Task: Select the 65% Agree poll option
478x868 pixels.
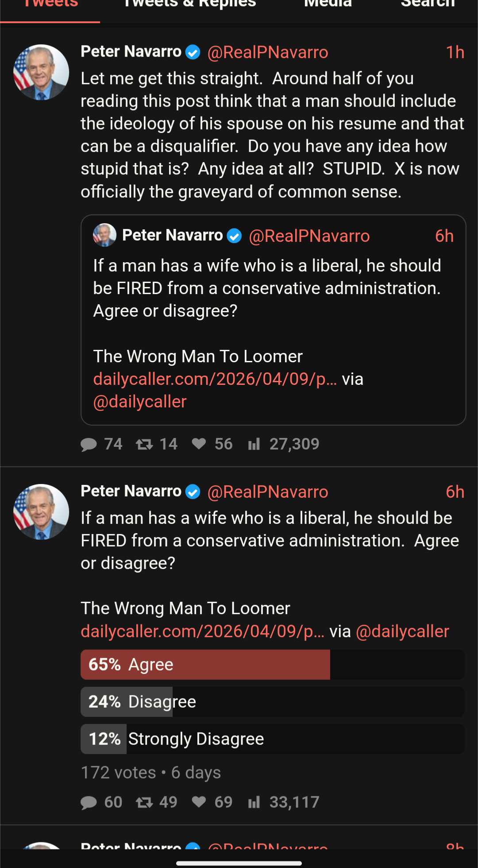Action: pos(272,665)
